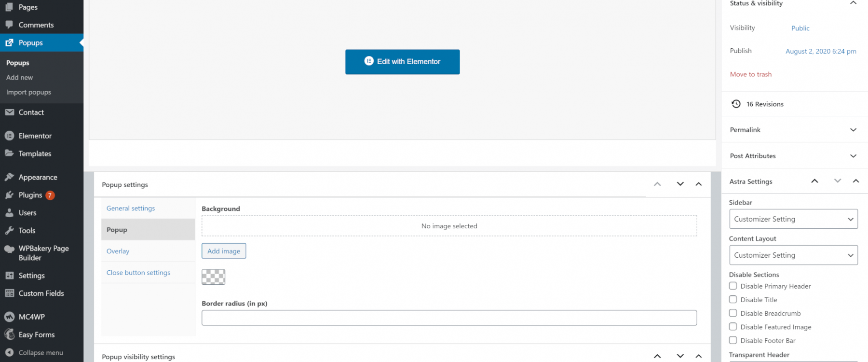Open Appearance via its paintbrush icon
Screen dimensions: 868x362
(x=9, y=177)
